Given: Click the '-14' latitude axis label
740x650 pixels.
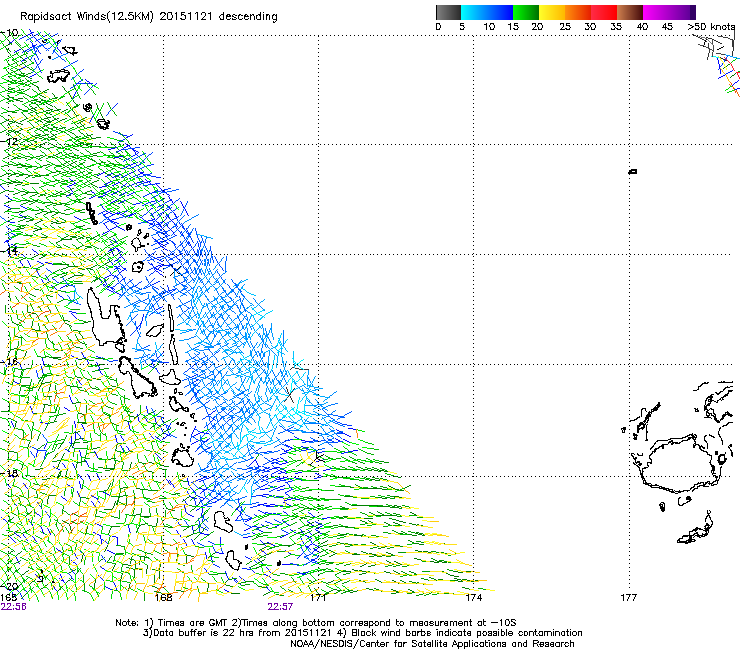Looking at the screenshot, I should 9,251.
